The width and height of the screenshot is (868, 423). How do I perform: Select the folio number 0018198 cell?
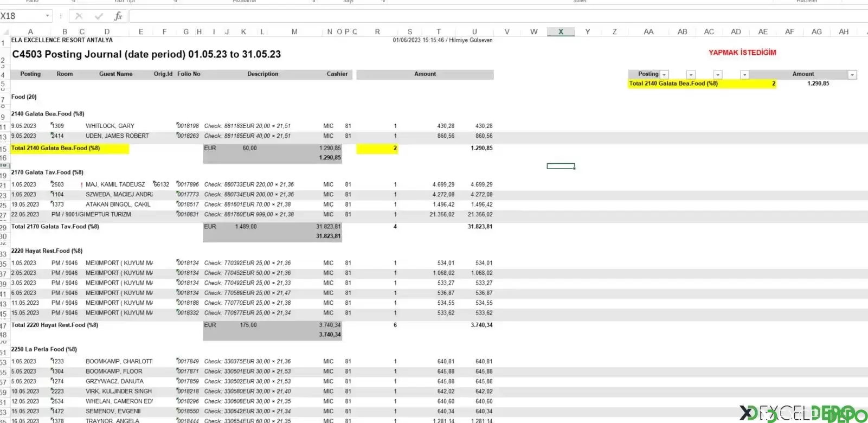188,126
